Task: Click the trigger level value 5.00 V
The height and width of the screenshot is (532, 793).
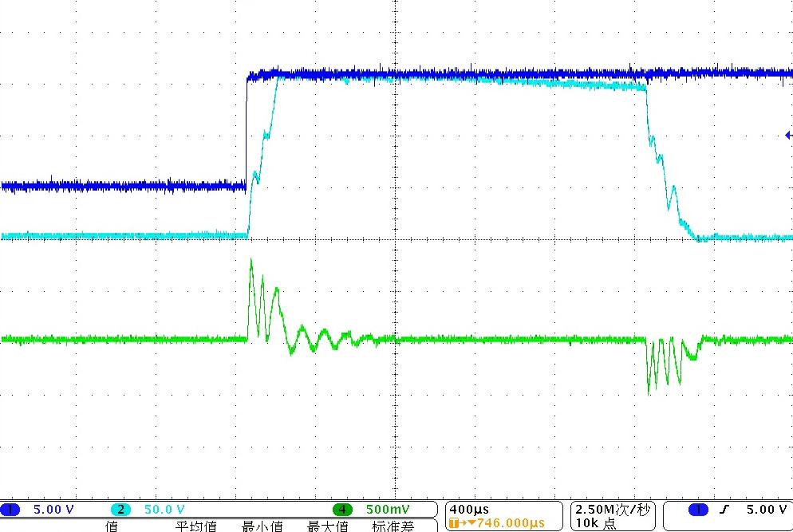Action: tap(765, 510)
